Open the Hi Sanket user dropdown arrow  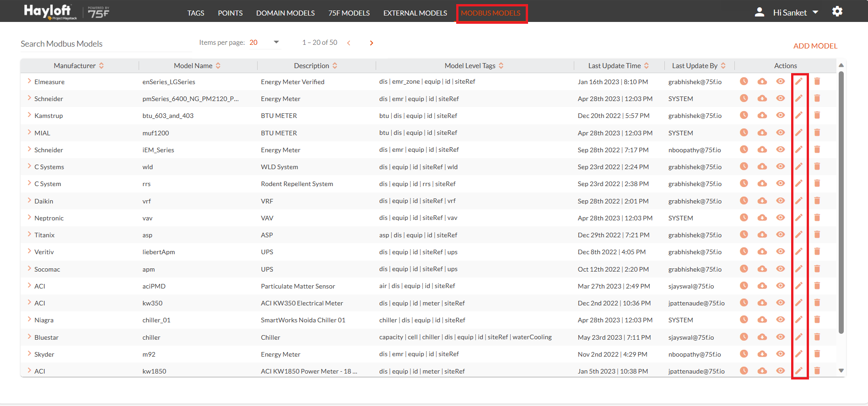pos(815,12)
